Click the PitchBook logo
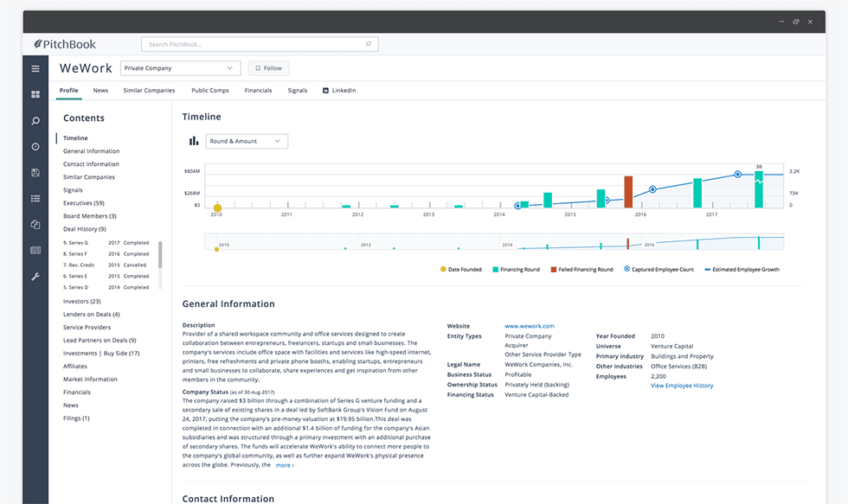The width and height of the screenshot is (848, 504). 64,44
